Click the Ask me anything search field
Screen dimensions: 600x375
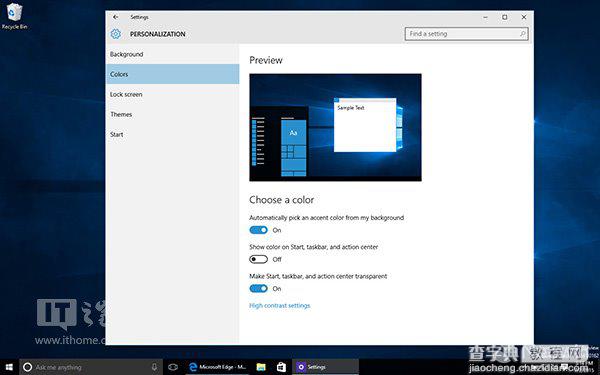coord(90,367)
